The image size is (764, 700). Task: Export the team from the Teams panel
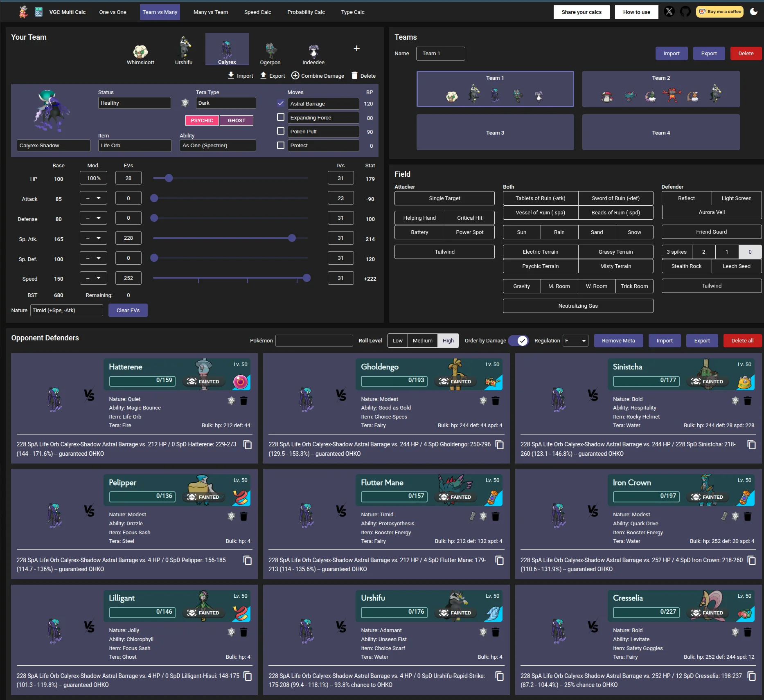709,53
